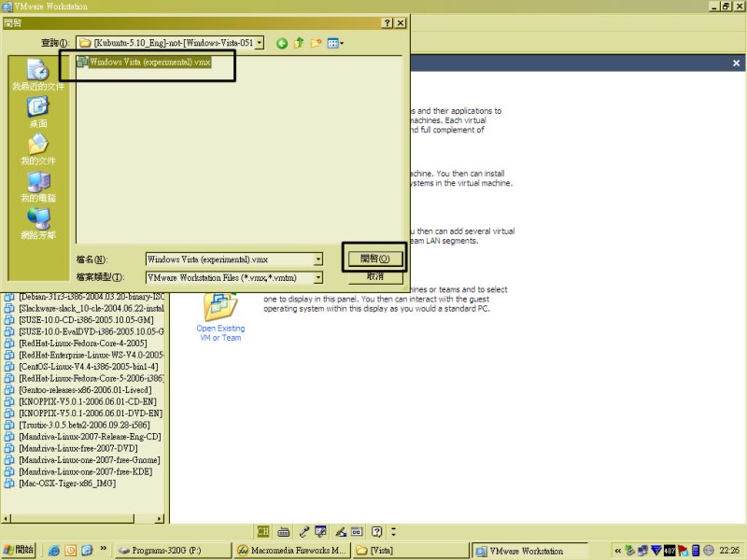Click the IME handwriting pad icon
The image size is (747, 560).
point(320,531)
